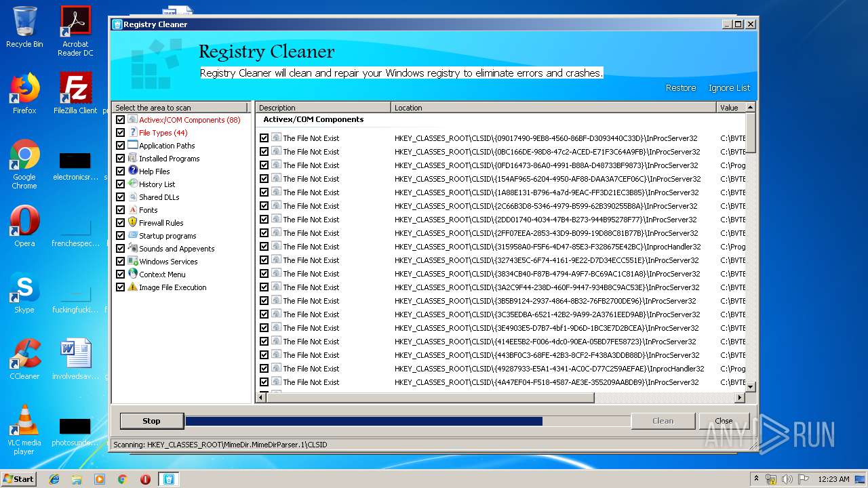Click the History List icon
The height and width of the screenshot is (488, 868).
point(133,184)
